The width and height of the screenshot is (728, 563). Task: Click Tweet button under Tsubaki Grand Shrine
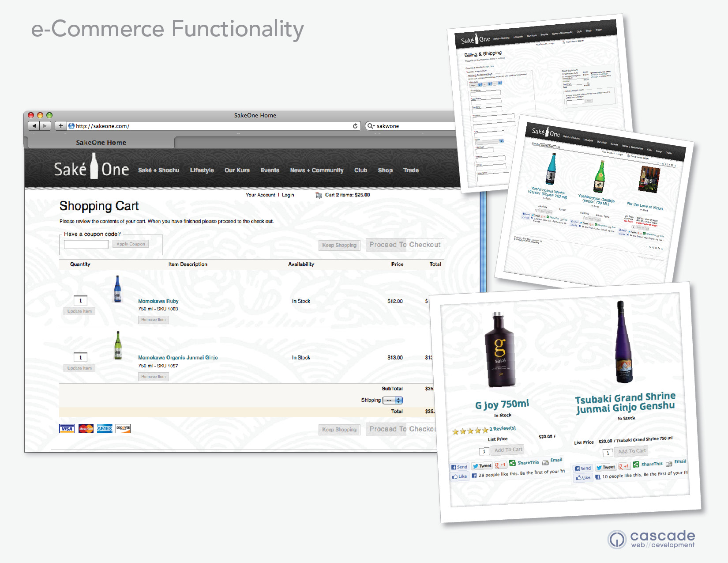pyautogui.click(x=605, y=467)
